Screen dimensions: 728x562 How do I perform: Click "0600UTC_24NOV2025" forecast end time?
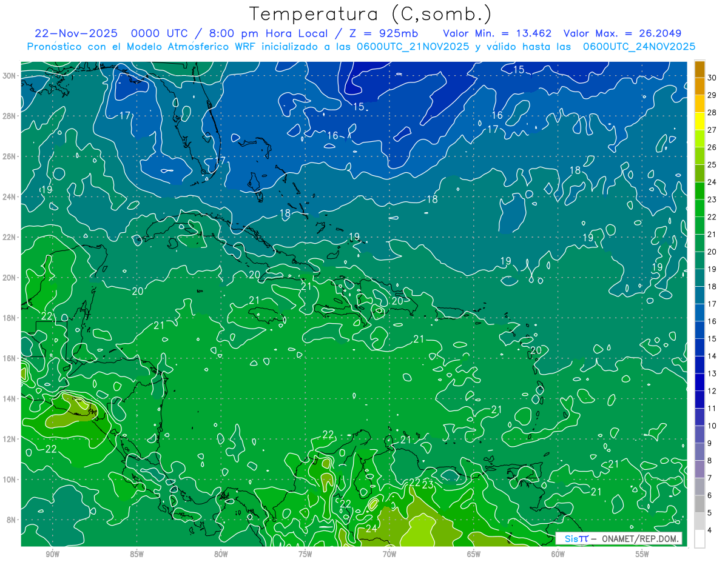click(x=639, y=47)
